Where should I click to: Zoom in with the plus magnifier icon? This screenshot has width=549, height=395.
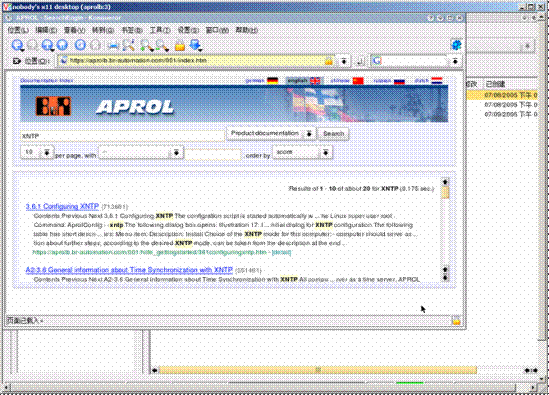pos(146,45)
